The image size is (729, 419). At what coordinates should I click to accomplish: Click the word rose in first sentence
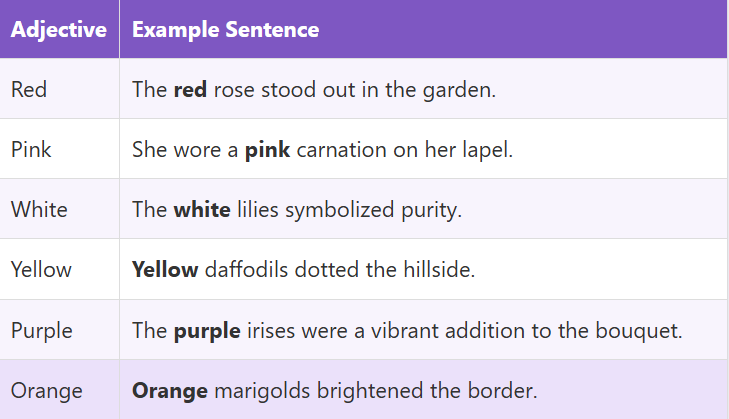(235, 89)
